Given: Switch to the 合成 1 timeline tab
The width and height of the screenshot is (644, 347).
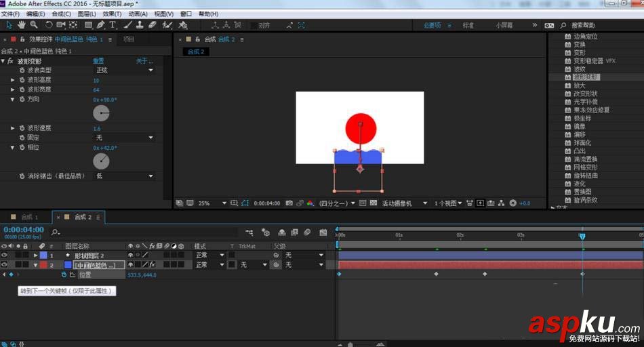Looking at the screenshot, I should click(28, 217).
